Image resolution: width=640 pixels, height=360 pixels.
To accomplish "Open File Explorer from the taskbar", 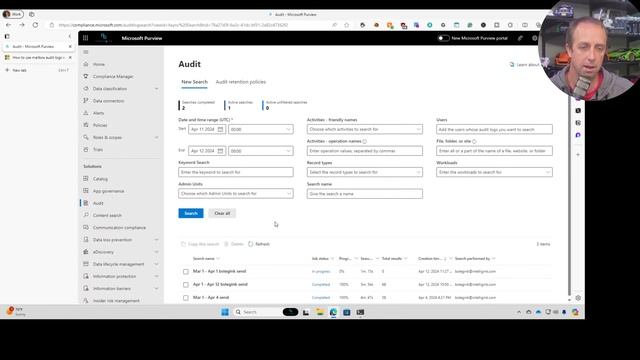I will [x=320, y=312].
